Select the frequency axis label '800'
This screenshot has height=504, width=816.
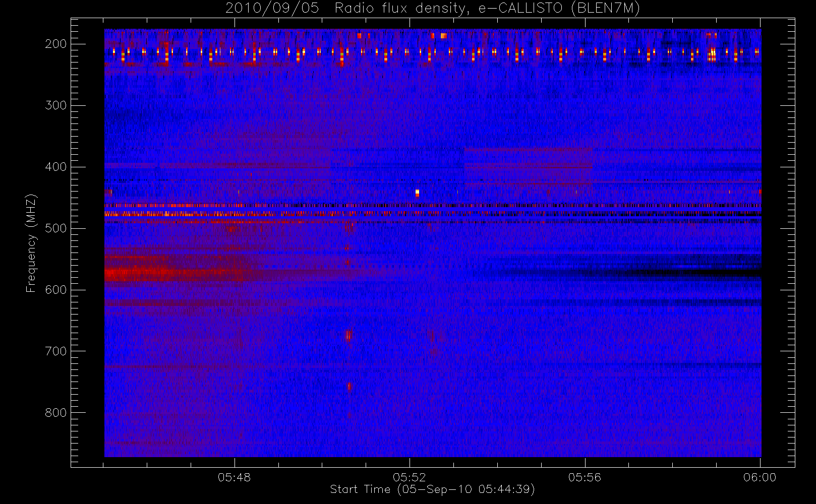pyautogui.click(x=55, y=413)
